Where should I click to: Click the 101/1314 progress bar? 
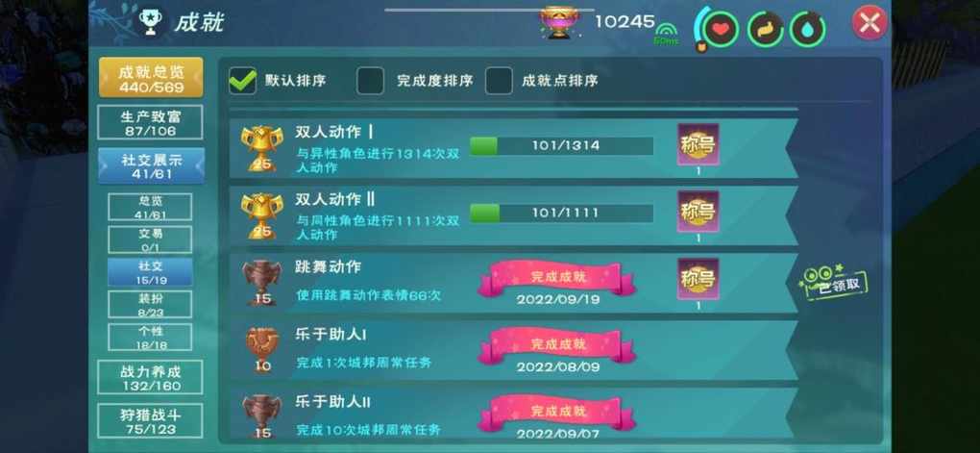tap(561, 146)
